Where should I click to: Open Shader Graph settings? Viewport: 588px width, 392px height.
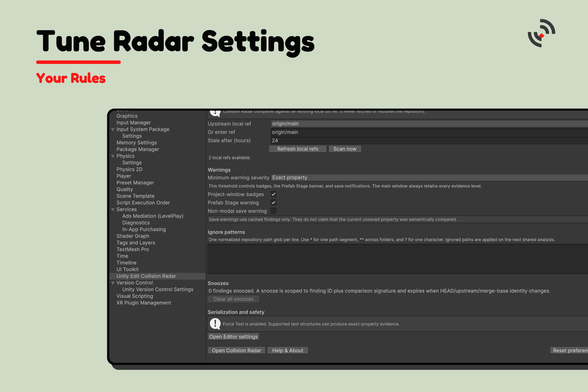(x=132, y=236)
